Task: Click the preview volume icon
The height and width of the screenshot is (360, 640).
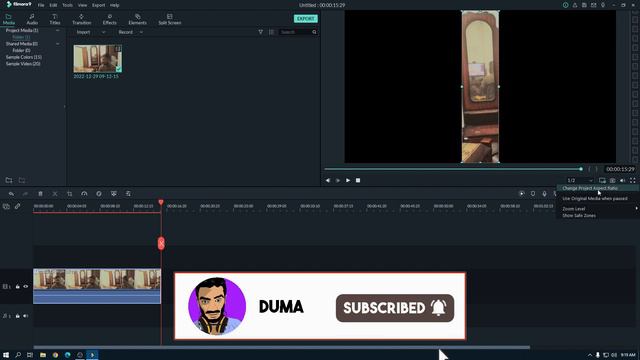Action: coord(622,180)
